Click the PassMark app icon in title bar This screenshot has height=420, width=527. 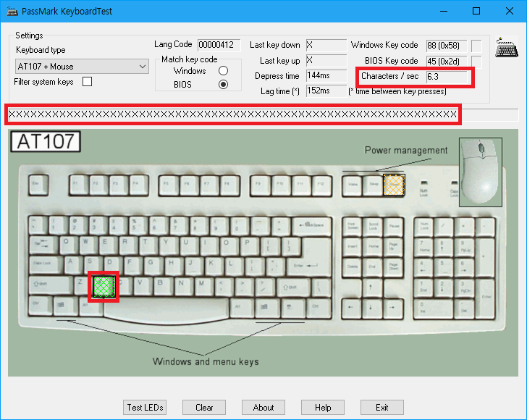[x=12, y=11]
